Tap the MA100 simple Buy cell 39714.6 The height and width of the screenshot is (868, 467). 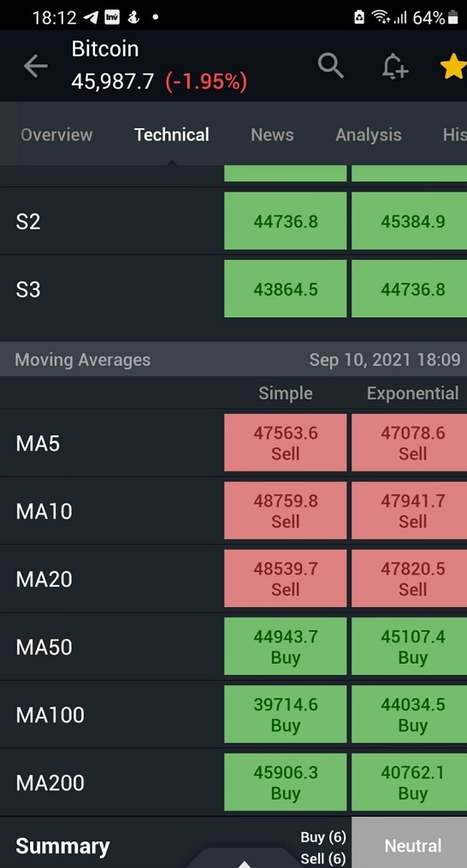tap(286, 715)
